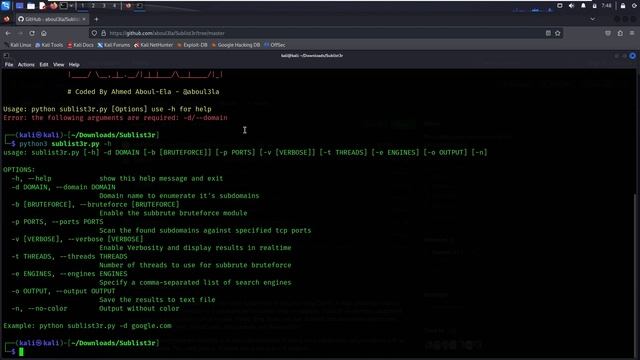
Task: Open the Kali Tools bookmark
Action: tap(49, 45)
